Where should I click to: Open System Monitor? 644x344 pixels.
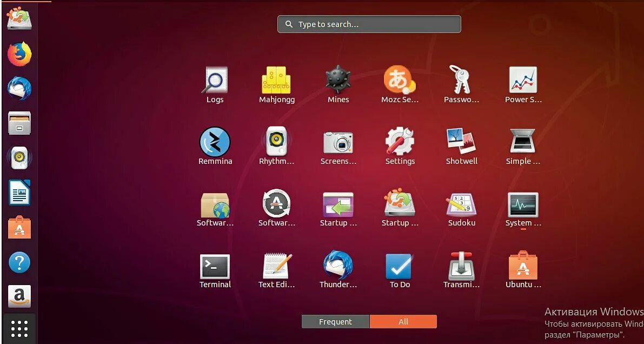point(523,209)
